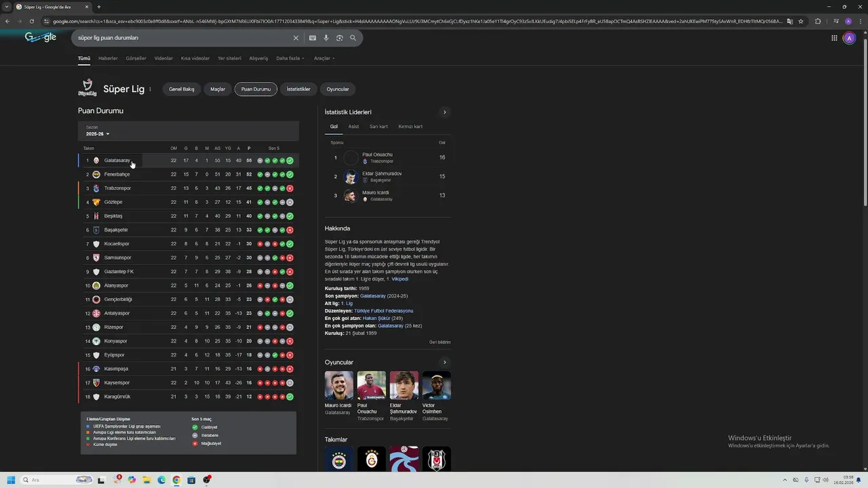The height and width of the screenshot is (488, 868).
Task: Select the Sarı kart statistics tab
Action: [378, 127]
